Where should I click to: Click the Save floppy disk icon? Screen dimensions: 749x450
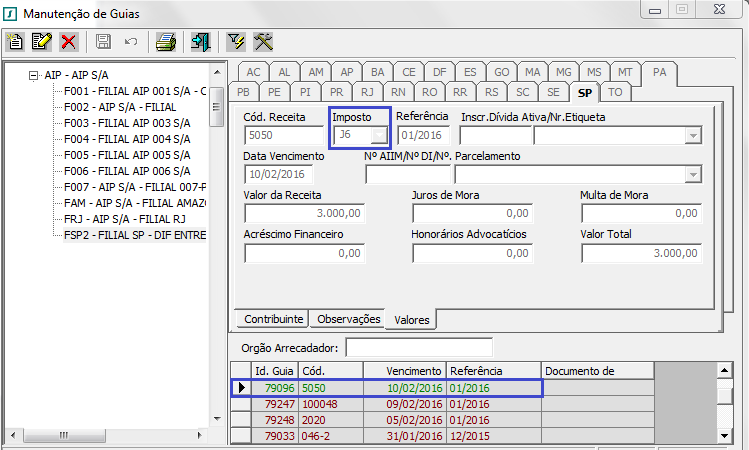point(103,42)
